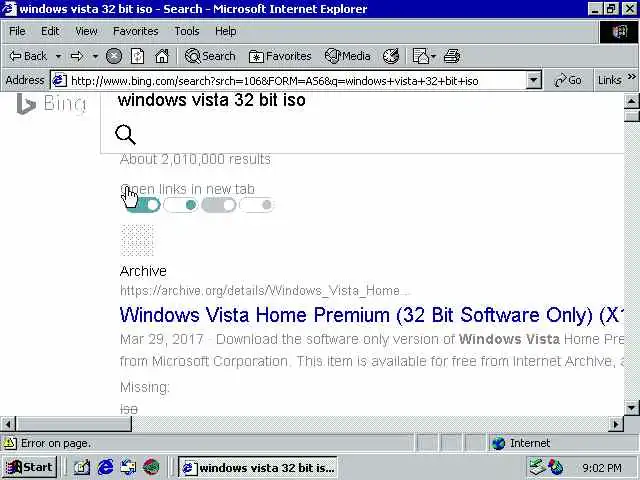Open the Media toolbar button
640x480 pixels.
pyautogui.click(x=348, y=56)
